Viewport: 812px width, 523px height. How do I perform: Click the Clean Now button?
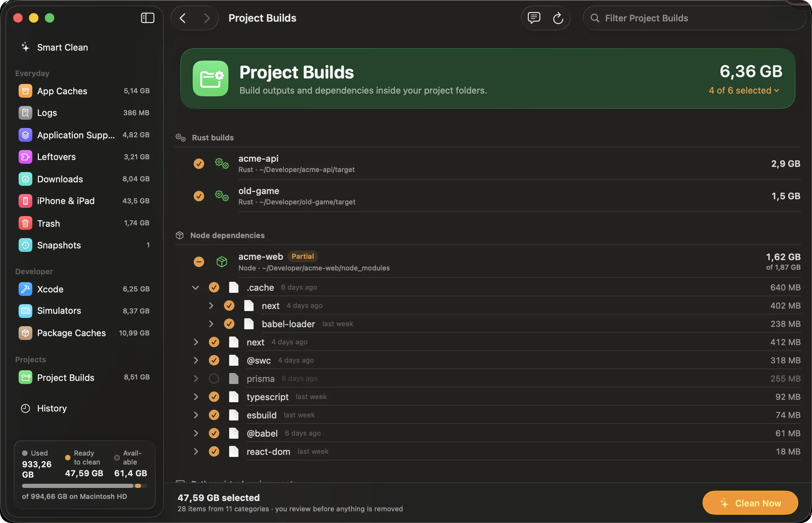(x=750, y=503)
